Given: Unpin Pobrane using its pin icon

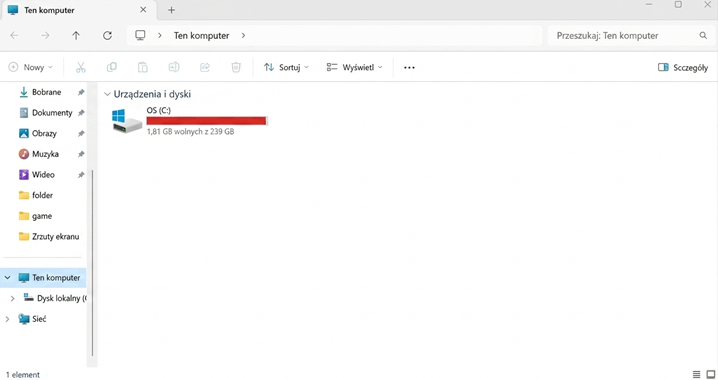Looking at the screenshot, I should click(x=81, y=92).
